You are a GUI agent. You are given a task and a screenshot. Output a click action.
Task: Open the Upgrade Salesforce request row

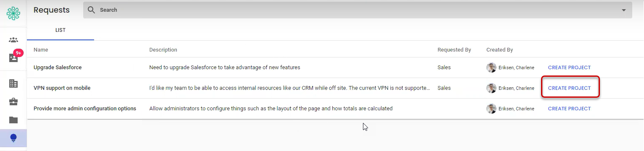coord(335,68)
